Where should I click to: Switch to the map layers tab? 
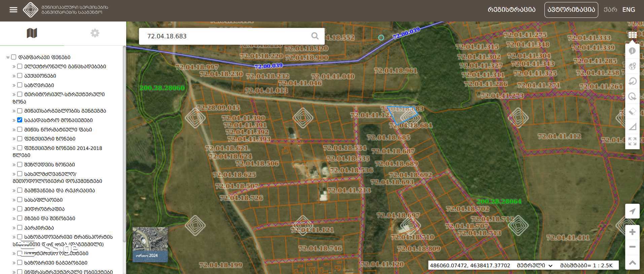pyautogui.click(x=32, y=33)
